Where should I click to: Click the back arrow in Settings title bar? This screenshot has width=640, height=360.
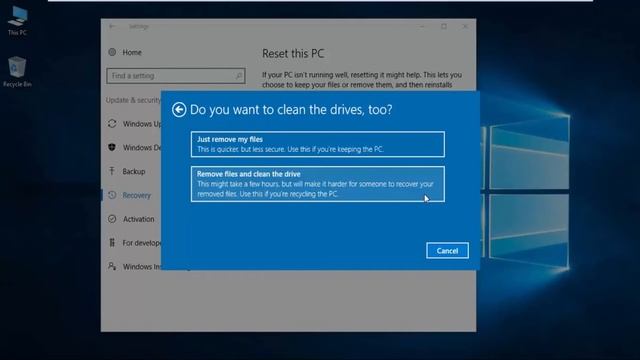[112, 27]
